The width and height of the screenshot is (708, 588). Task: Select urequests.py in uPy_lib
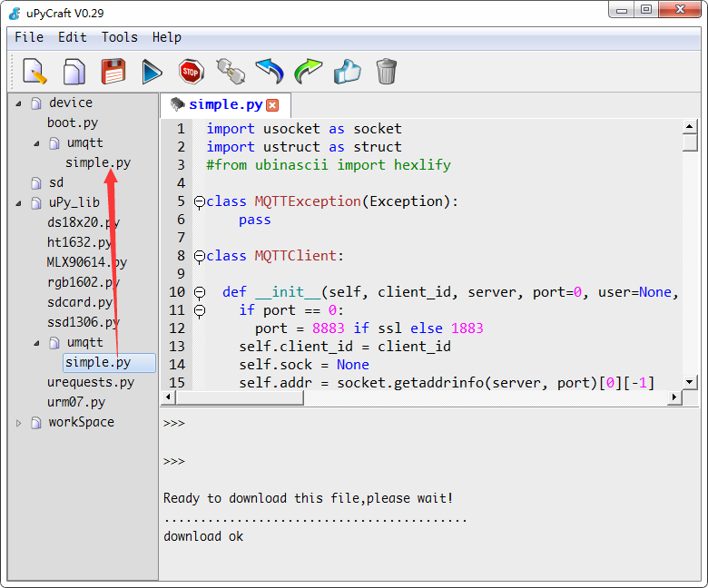pyautogui.click(x=90, y=382)
